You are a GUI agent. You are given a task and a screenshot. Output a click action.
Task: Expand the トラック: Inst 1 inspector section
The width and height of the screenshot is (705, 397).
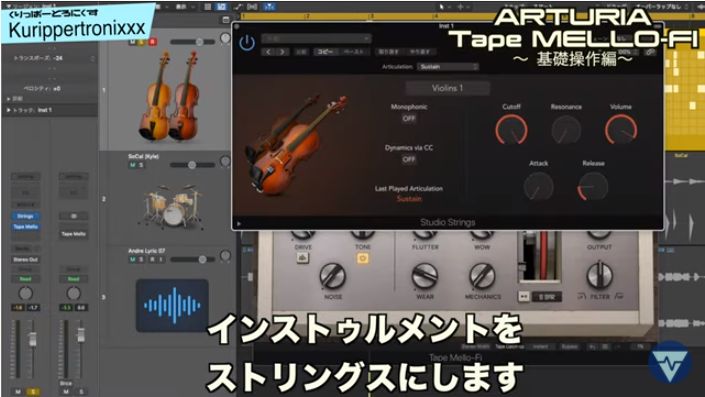(x=9, y=110)
